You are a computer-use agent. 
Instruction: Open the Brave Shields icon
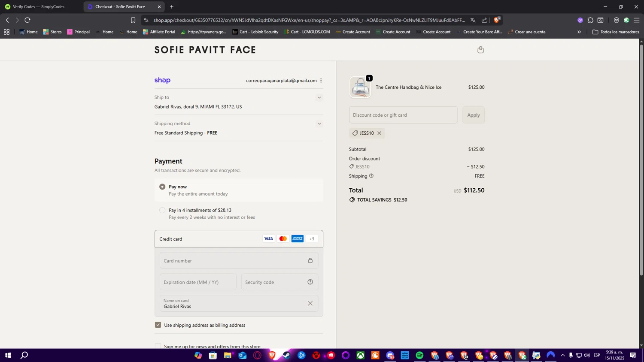(497, 20)
